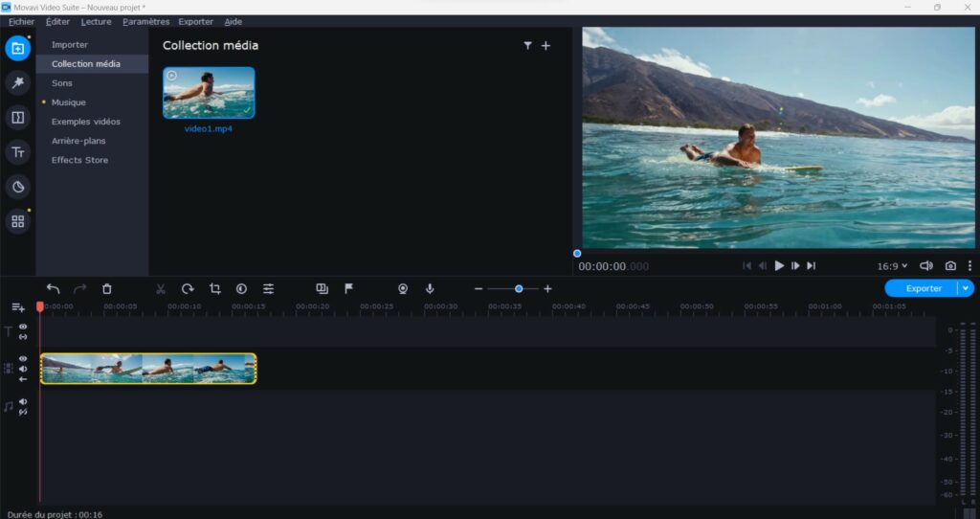Add media files with the plus icon
The height and width of the screenshot is (519, 980).
click(546, 46)
